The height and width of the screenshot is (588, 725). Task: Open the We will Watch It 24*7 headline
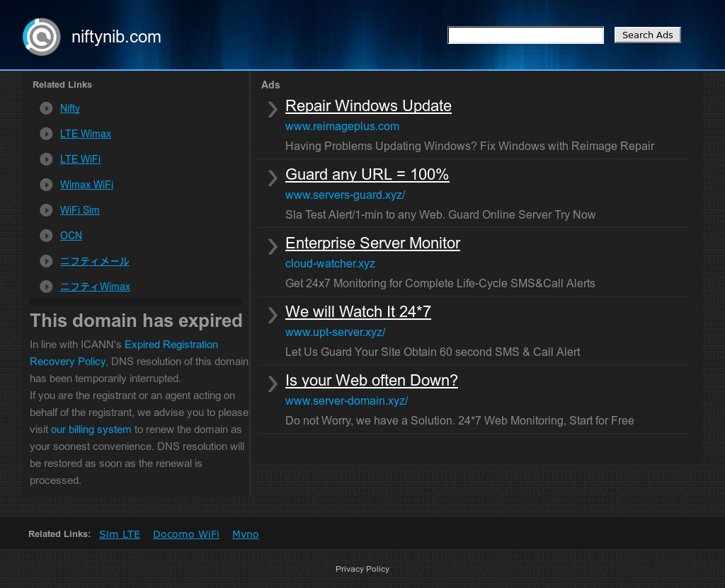[x=358, y=311]
